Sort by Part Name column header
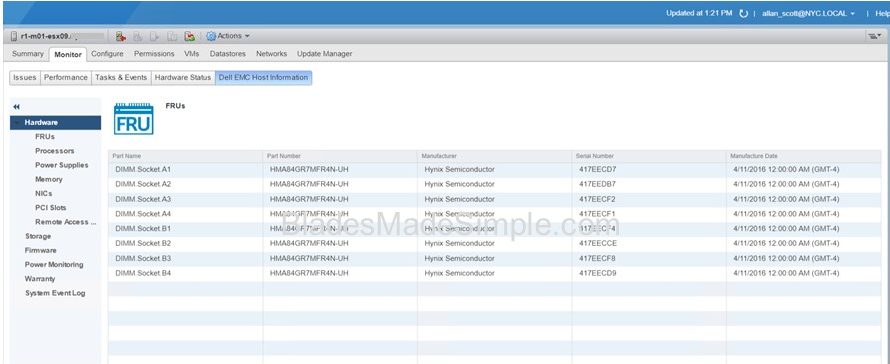The image size is (890, 364). (x=185, y=156)
